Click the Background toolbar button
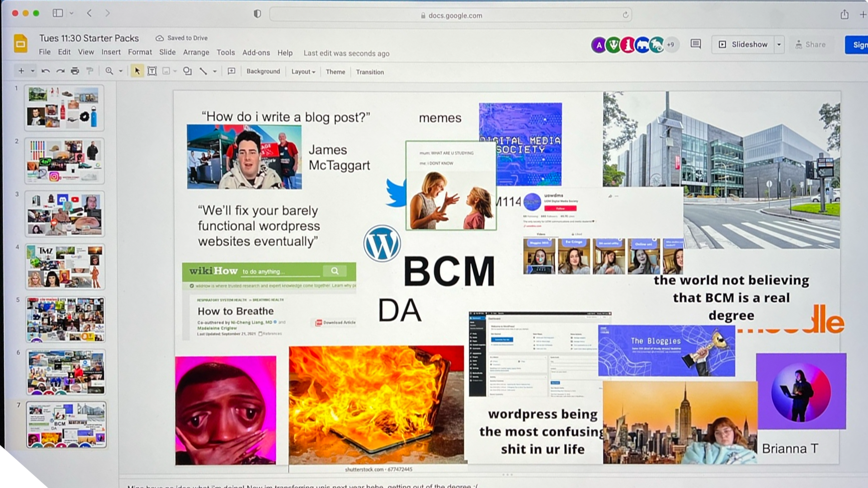The height and width of the screenshot is (488, 868). (263, 71)
